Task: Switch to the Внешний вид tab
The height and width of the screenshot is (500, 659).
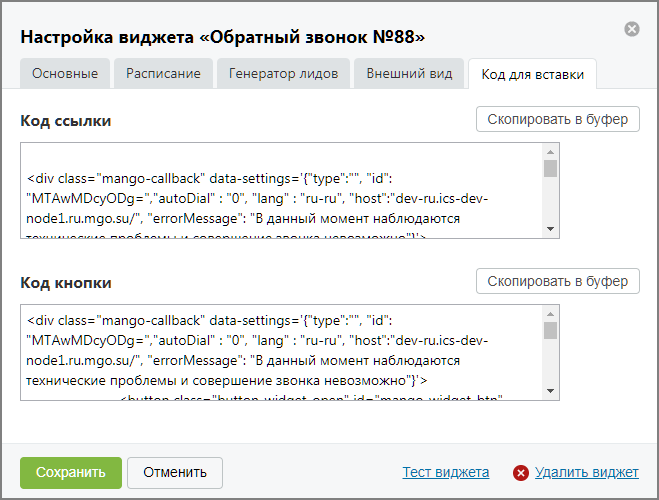Action: (x=409, y=74)
